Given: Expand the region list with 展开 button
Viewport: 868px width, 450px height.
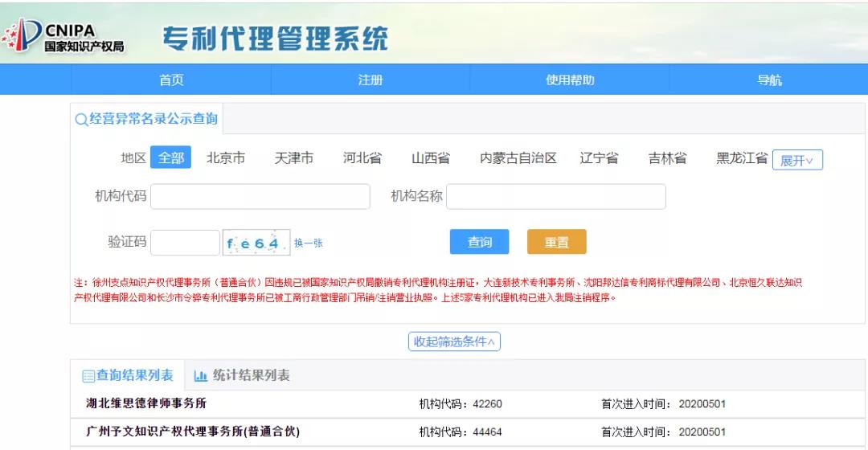Looking at the screenshot, I should tap(797, 160).
